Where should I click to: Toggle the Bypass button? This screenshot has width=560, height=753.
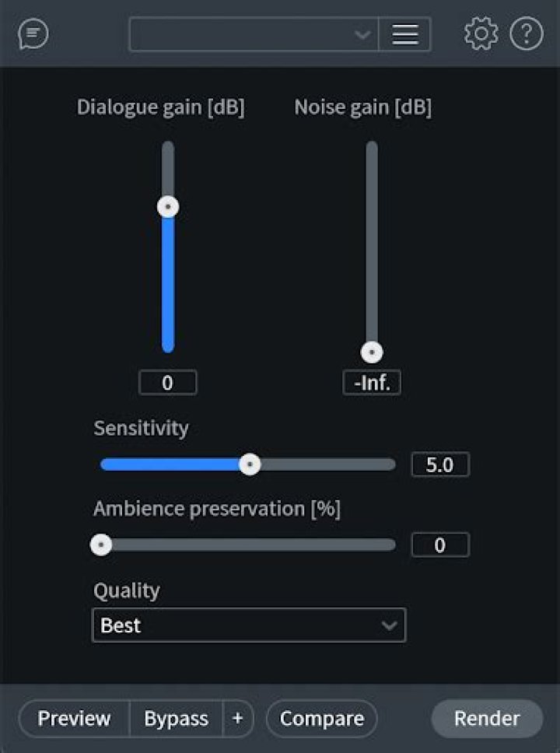[x=176, y=719]
